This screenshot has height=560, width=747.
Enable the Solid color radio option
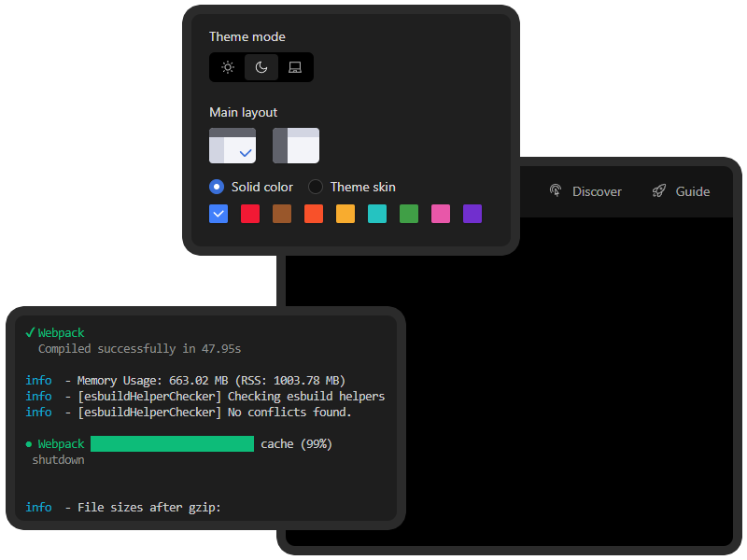pos(217,187)
